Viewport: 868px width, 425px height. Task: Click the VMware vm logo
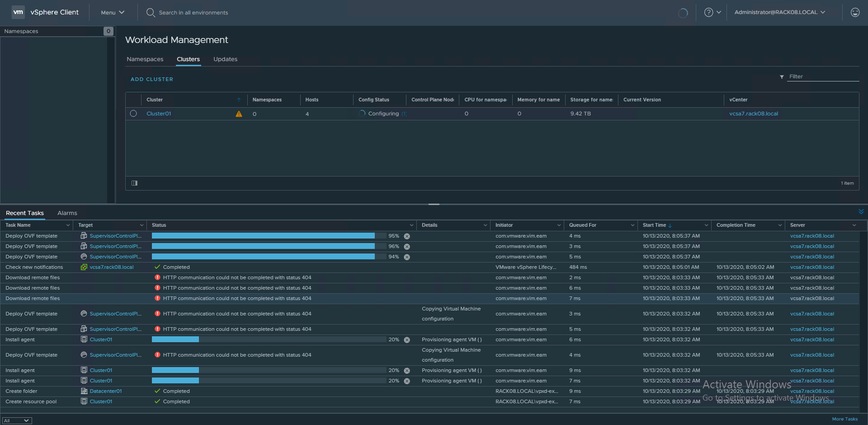pos(18,12)
